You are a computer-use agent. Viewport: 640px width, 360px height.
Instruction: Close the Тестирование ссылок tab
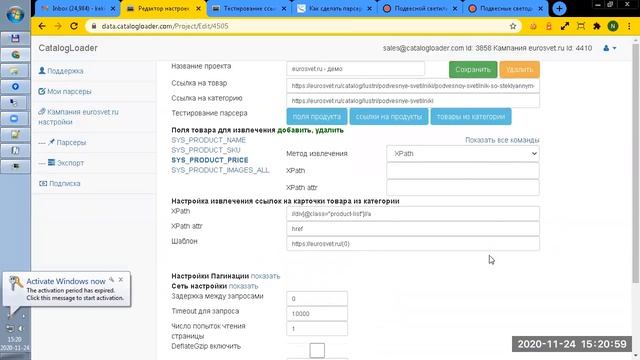point(284,8)
